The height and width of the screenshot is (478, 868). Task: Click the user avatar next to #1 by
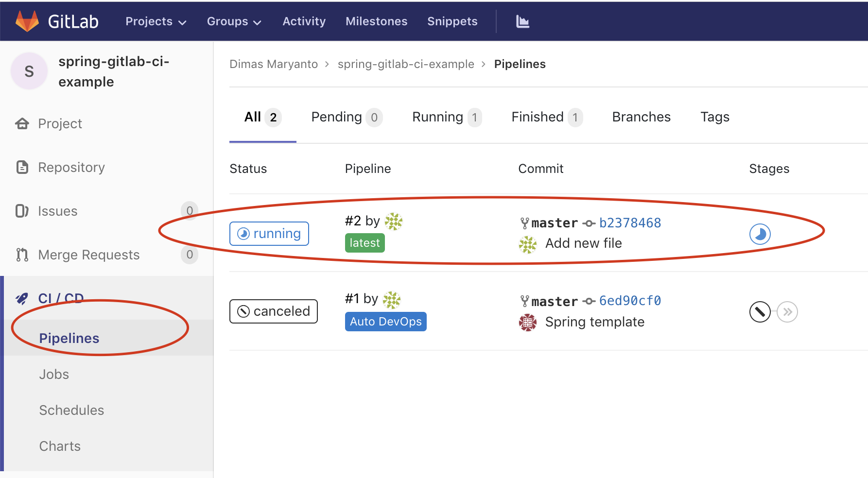click(392, 300)
